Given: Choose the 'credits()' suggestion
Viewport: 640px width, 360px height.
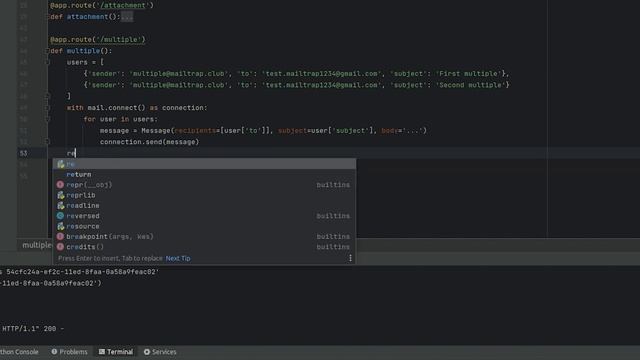Looking at the screenshot, I should (204, 247).
